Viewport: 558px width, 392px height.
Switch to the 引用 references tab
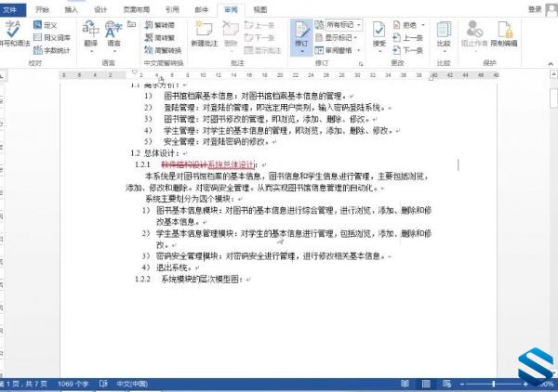(x=172, y=9)
